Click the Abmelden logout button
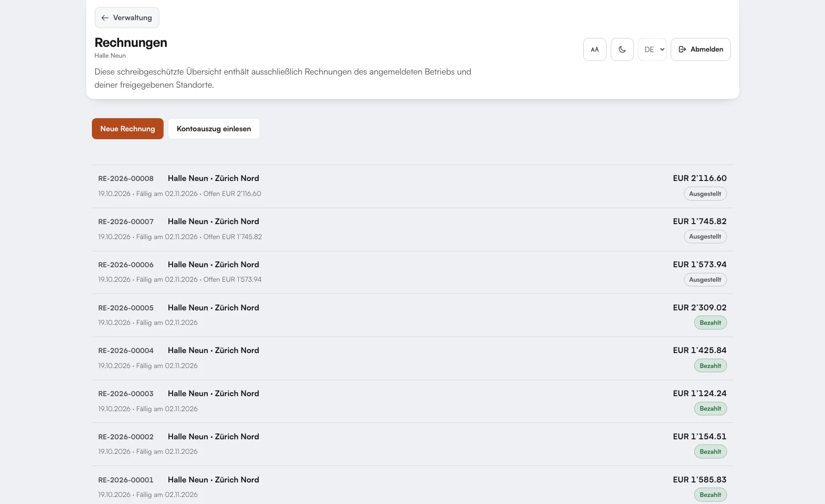Viewport: 825px width, 504px height. 700,49
